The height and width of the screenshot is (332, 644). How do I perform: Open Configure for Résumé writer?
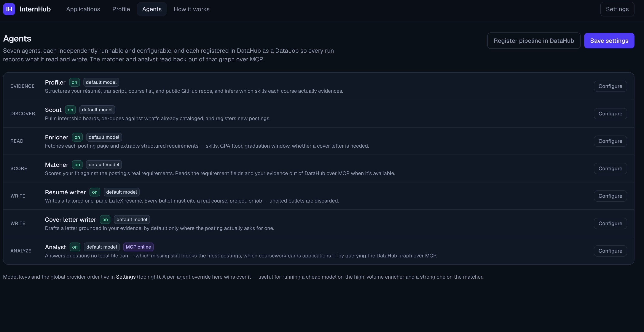[610, 196]
